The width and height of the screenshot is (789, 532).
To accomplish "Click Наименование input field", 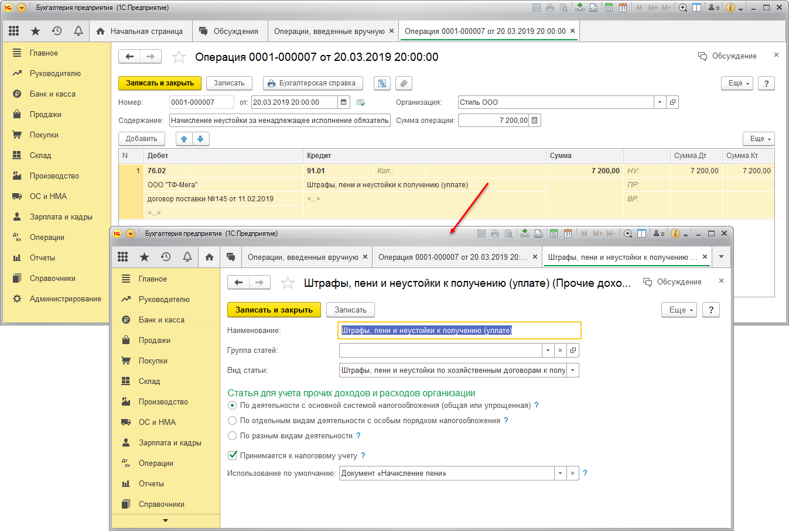I will coord(460,330).
